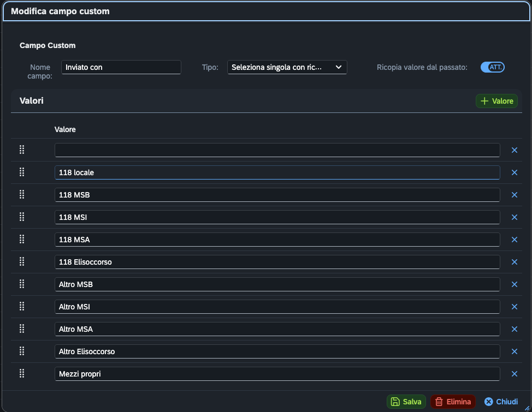
Task: Click the drag handle for 'Altro MSB'
Action: point(22,284)
